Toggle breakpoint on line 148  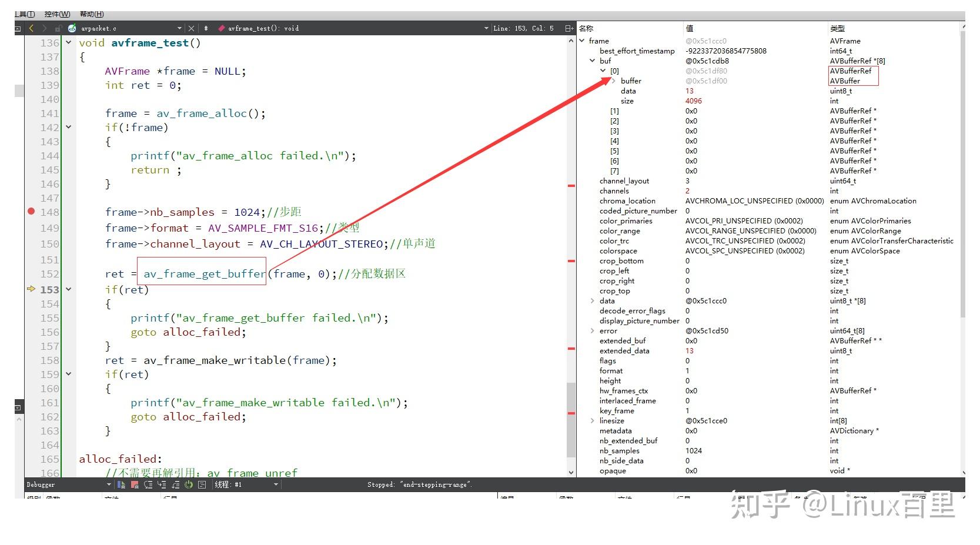pos(31,212)
